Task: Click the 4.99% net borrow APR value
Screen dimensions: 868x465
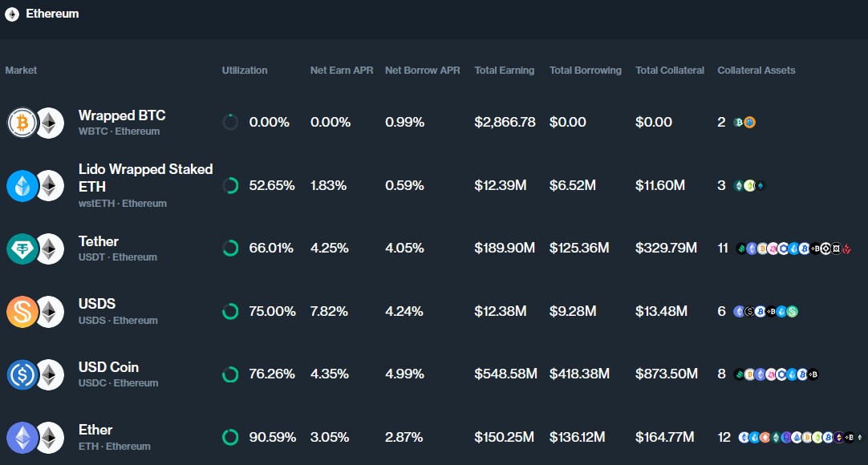Action: tap(404, 374)
